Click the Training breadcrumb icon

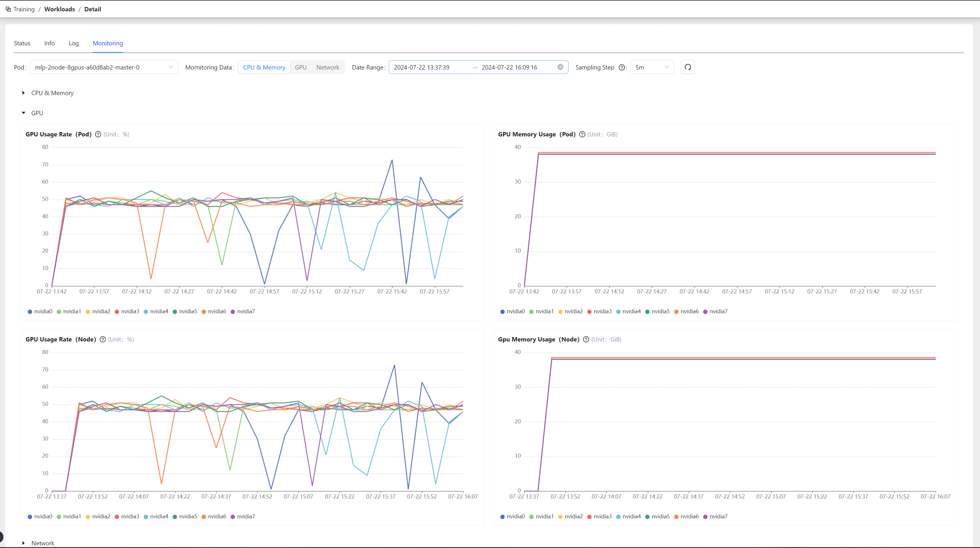point(8,9)
